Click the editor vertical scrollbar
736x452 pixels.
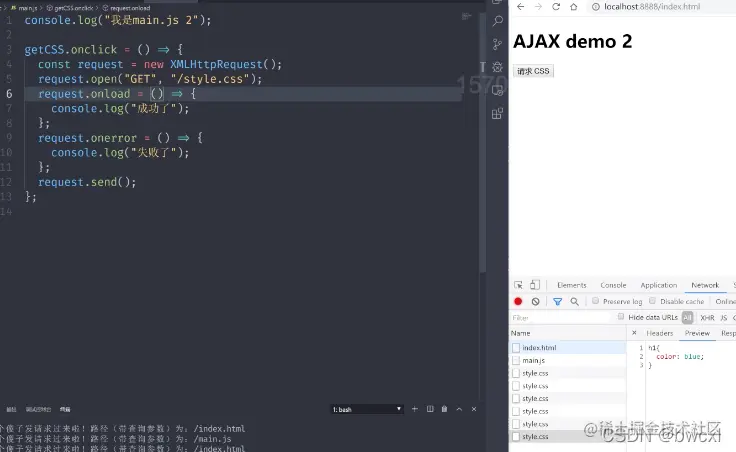point(482,141)
